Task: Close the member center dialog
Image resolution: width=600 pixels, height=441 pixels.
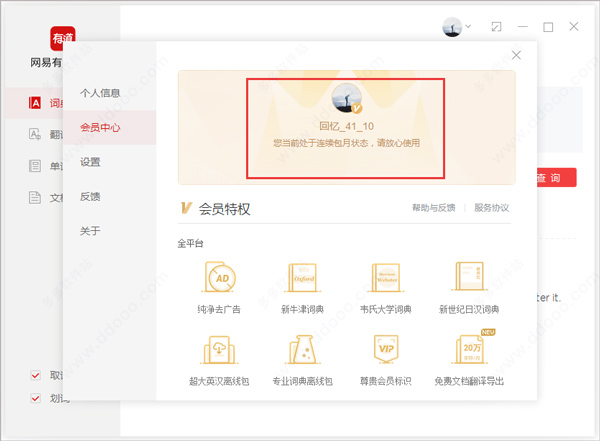Action: (516, 55)
